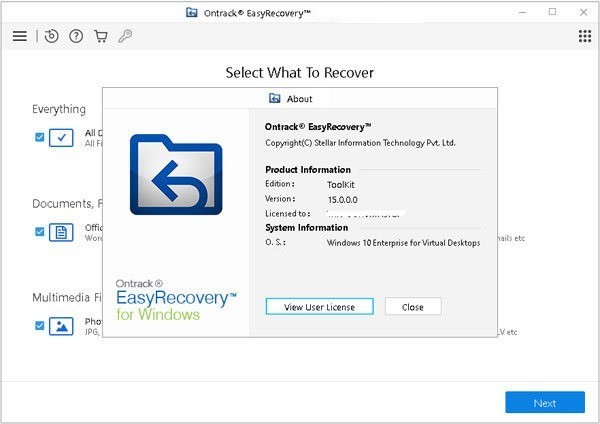Viewport: 600px width, 424px height.
Task: Click the resume recovery icon
Action: pyautogui.click(x=52, y=36)
